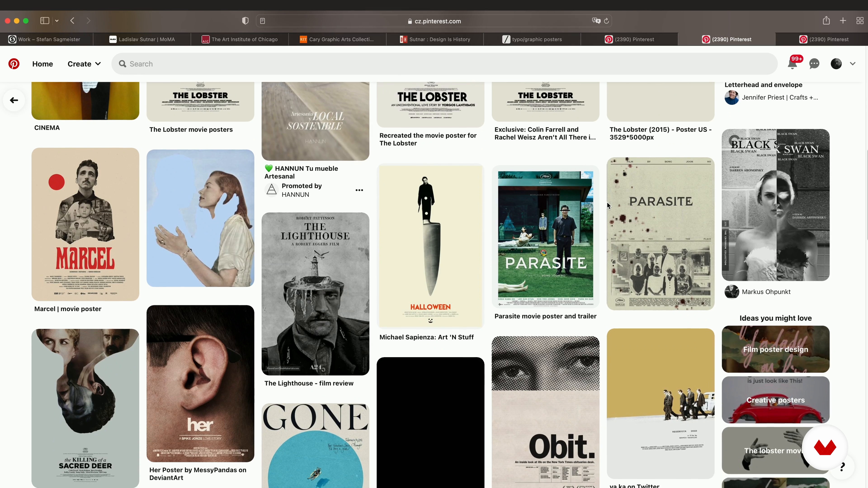Click 'The Lighthouse - film review' title

point(309,383)
